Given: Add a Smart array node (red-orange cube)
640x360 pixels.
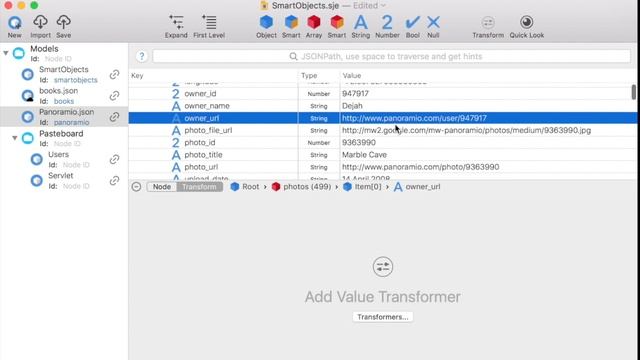Looking at the screenshot, I should (x=337, y=22).
